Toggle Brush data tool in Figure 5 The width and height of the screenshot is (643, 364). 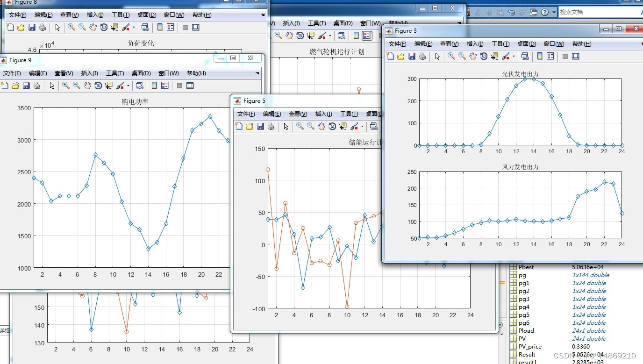pos(354,126)
